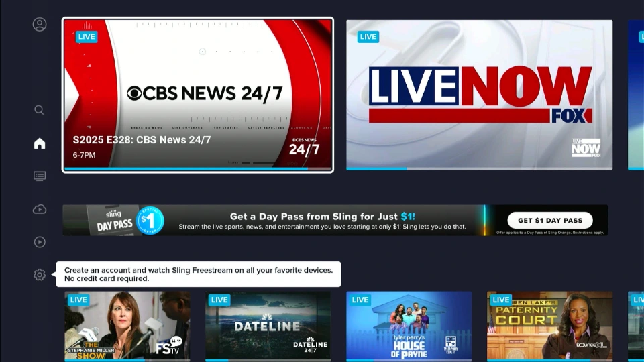Screen dimensions: 644x362
Task: Open search from the sidebar magnifier icon
Action: click(x=39, y=110)
